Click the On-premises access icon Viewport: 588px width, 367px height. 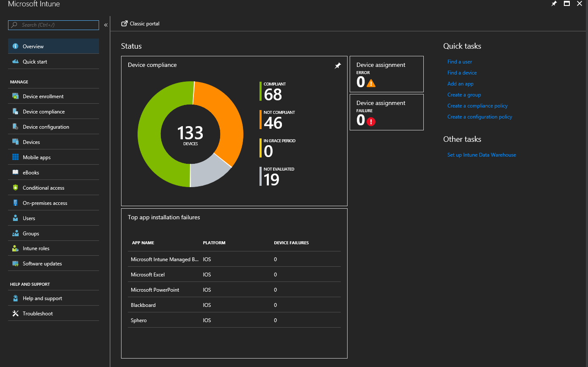click(15, 203)
